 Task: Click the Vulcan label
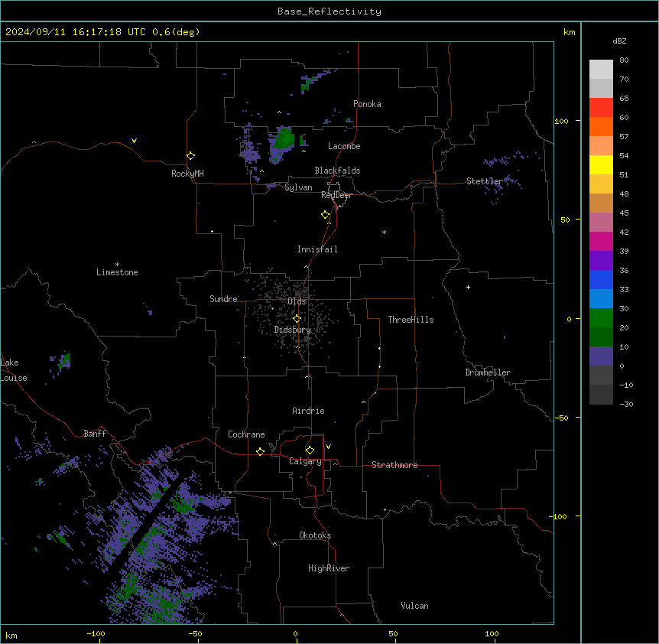(x=414, y=606)
